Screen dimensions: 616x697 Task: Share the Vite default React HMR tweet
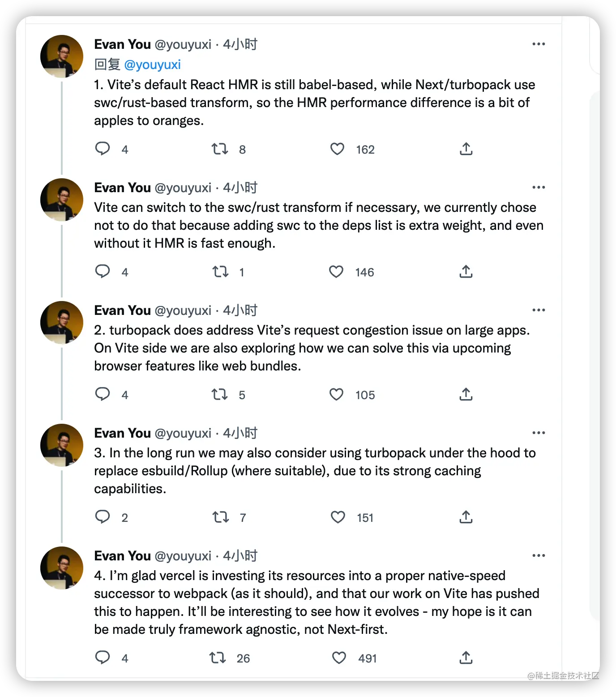tap(466, 149)
